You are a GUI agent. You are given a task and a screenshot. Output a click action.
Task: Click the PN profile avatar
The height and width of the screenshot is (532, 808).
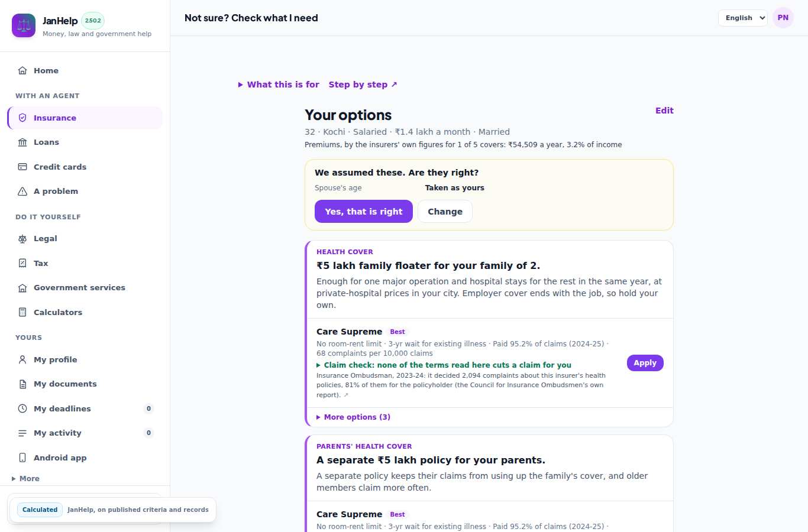click(783, 18)
